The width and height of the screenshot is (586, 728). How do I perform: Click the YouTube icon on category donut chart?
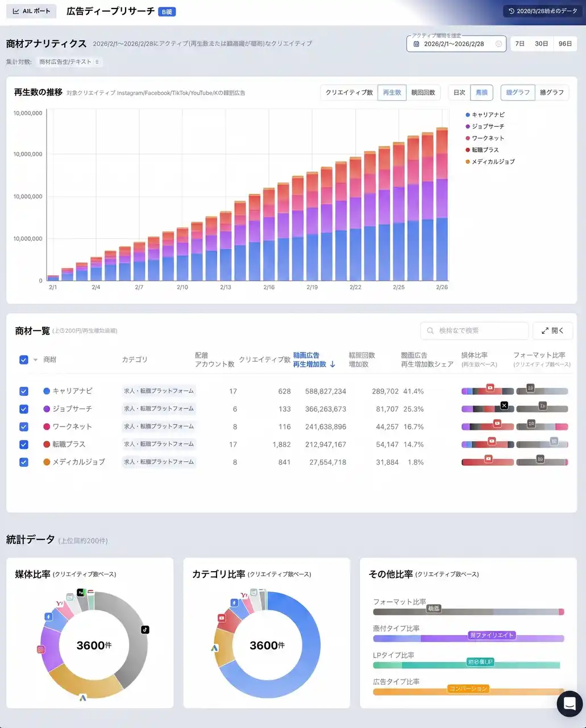coord(222,618)
